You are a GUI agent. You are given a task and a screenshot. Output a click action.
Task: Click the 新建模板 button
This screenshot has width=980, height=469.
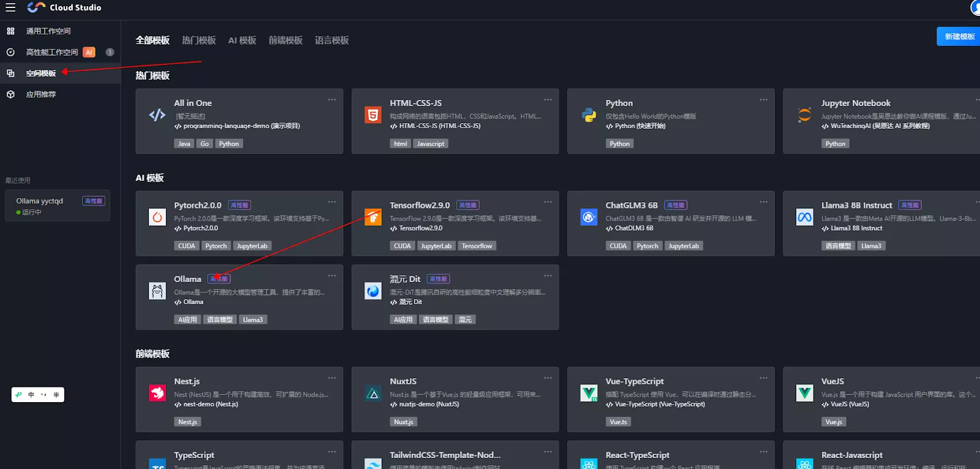point(959,36)
